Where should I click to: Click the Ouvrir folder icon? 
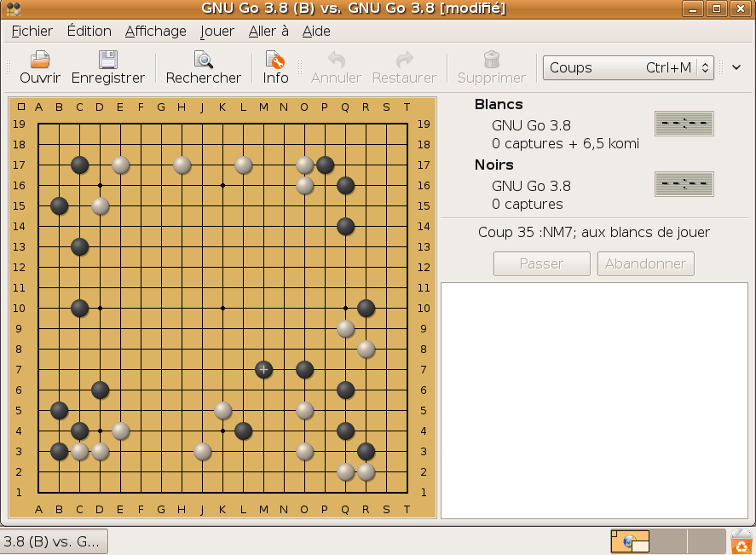pyautogui.click(x=40, y=60)
